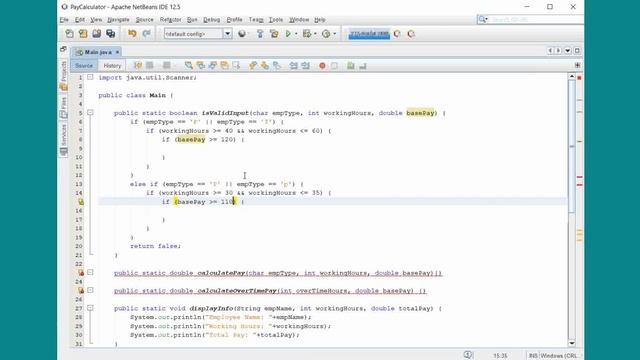Viewport: 640px width, 360px height.
Task: Switch to History view
Action: point(112,65)
